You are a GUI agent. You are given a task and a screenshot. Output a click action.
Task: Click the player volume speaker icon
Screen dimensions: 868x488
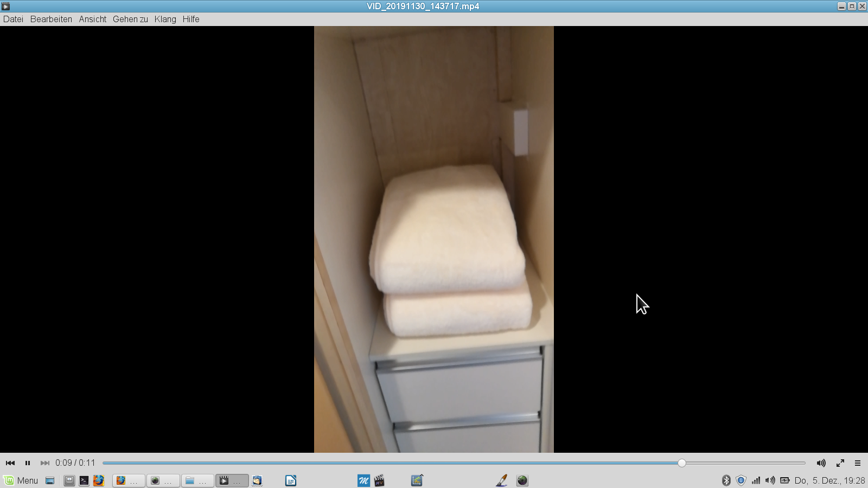point(821,463)
